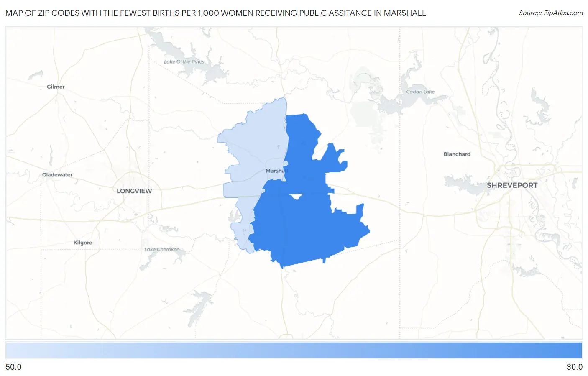This screenshot has width=588, height=376.
Task: Click the 50.0 legend value
Action: tap(13, 367)
